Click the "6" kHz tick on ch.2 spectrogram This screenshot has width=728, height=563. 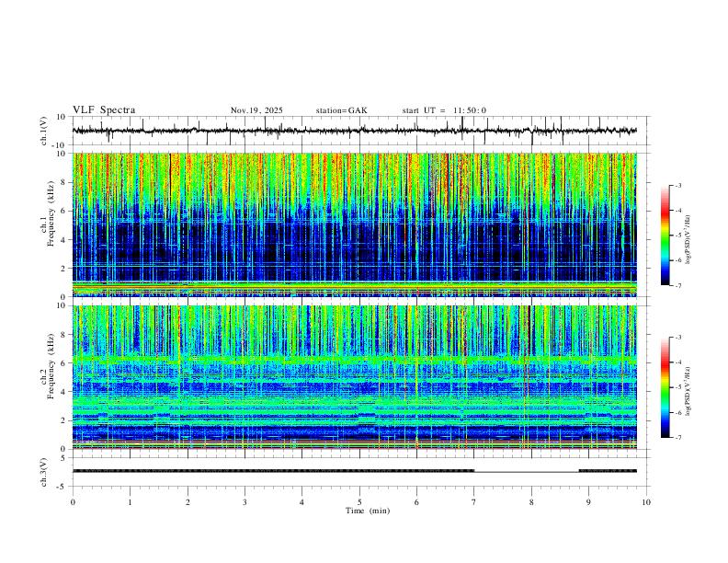pyautogui.click(x=63, y=363)
